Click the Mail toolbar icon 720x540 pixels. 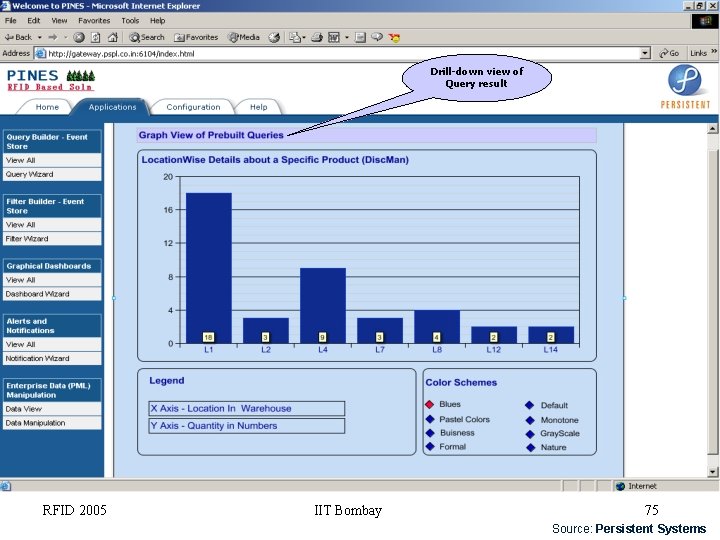[295, 37]
